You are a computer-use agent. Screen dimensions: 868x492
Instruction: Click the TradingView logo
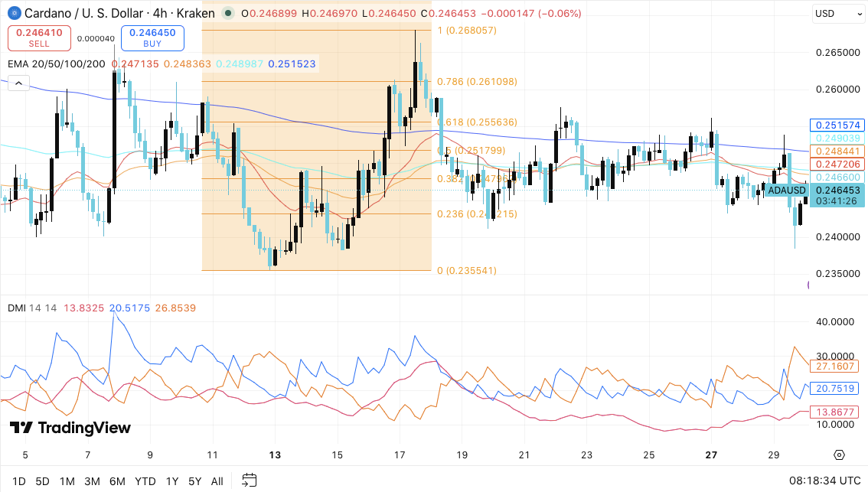pyautogui.click(x=67, y=428)
